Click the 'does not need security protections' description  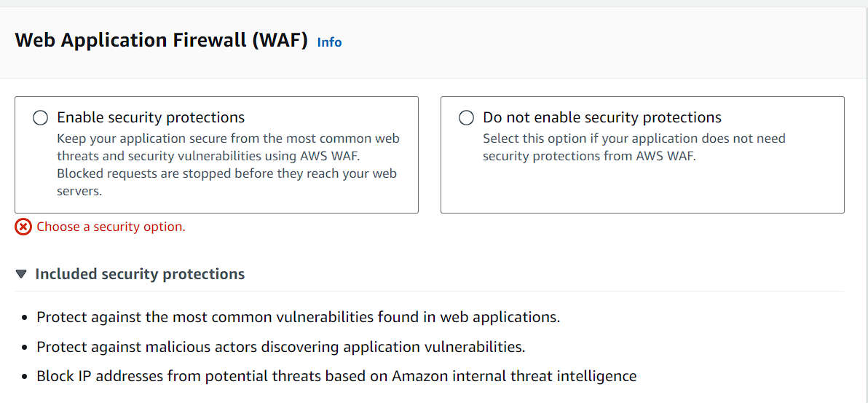(x=634, y=147)
